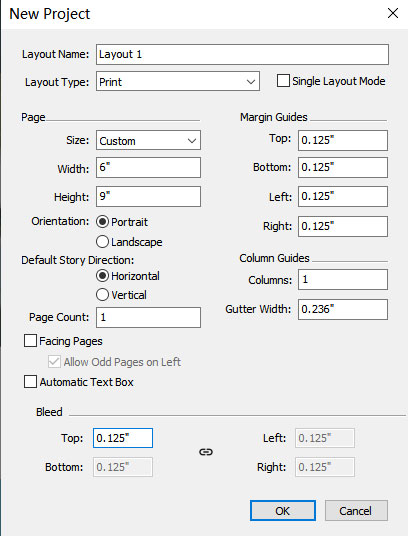Click the page Height field
This screenshot has height=536, width=408.
coord(148,197)
